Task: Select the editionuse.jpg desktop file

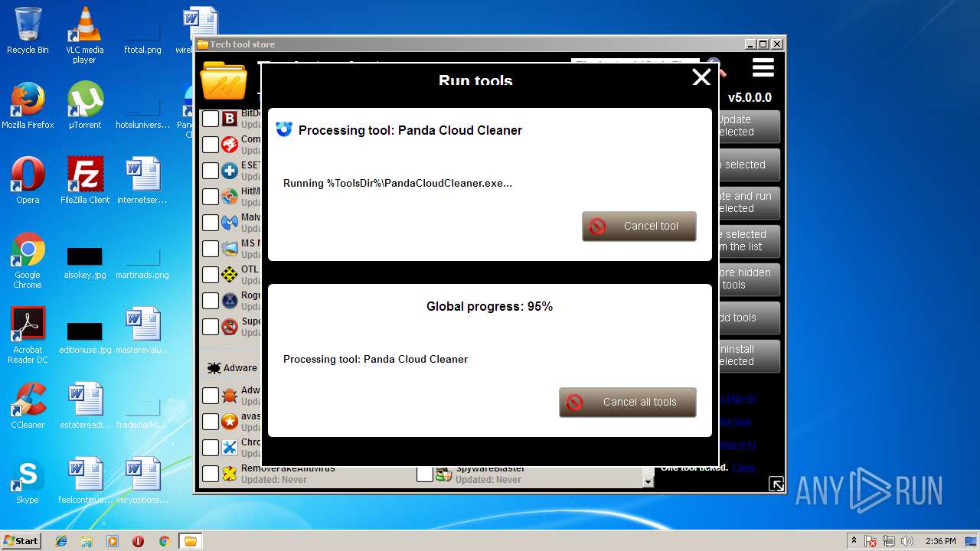Action: click(x=85, y=337)
